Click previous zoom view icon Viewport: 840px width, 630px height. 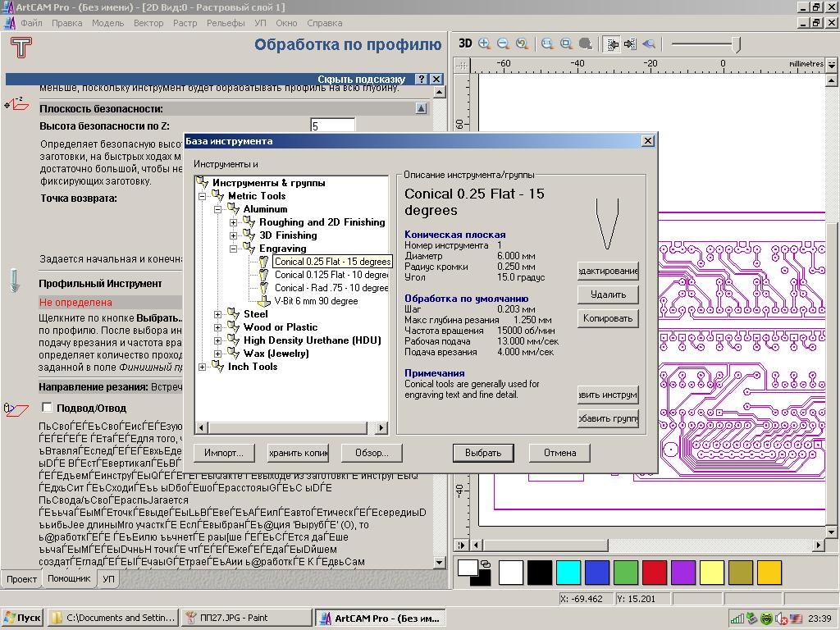(522, 44)
